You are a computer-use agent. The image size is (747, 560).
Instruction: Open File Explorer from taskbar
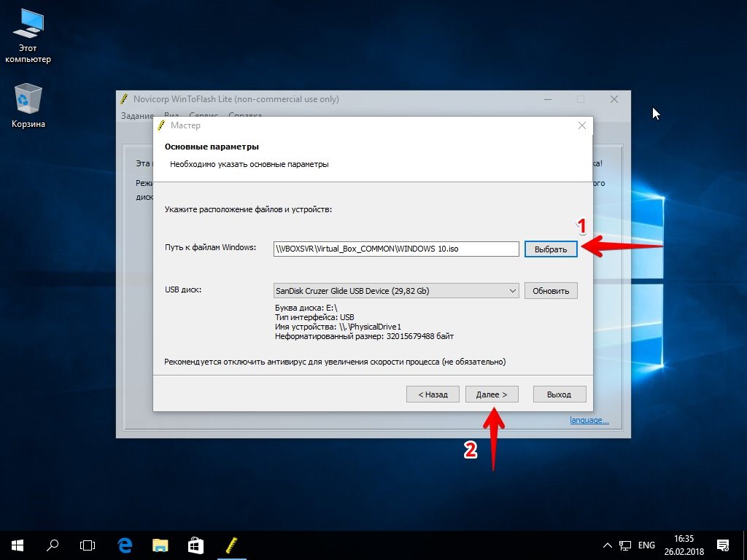(160, 545)
